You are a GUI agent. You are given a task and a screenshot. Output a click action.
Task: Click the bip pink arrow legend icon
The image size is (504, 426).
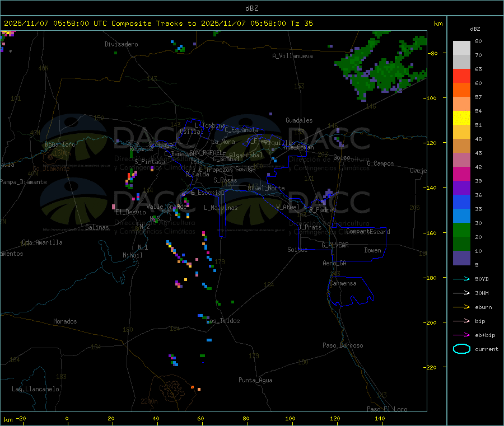[461, 321]
